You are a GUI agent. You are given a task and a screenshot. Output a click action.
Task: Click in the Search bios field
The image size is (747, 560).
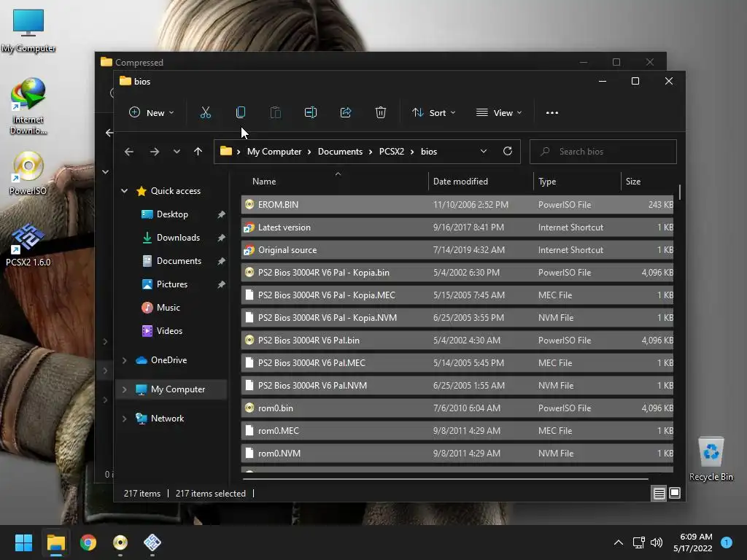coord(603,152)
